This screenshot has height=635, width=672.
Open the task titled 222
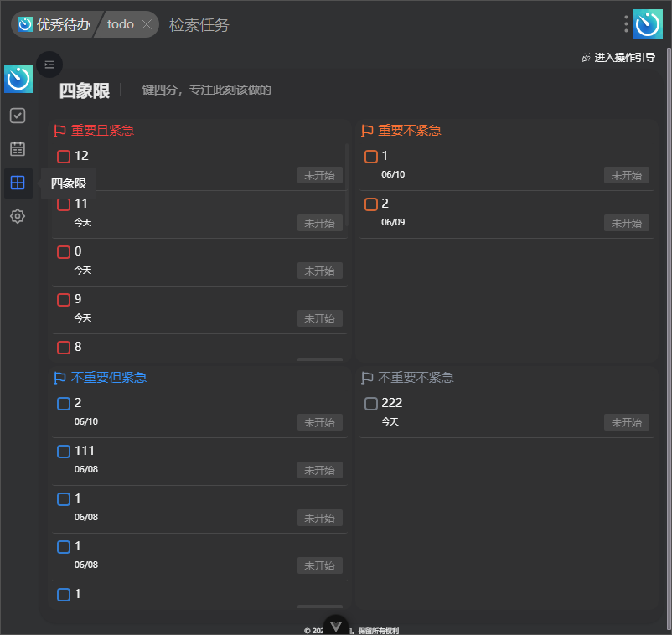pyautogui.click(x=391, y=403)
